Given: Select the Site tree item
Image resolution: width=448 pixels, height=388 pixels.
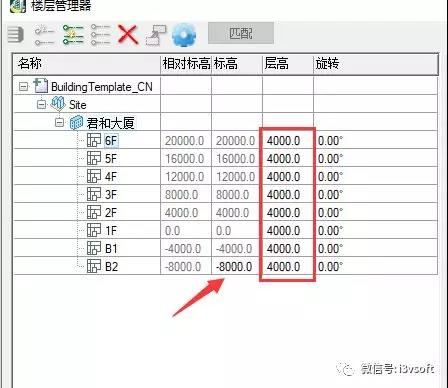Looking at the screenshot, I should pyautogui.click(x=78, y=105).
